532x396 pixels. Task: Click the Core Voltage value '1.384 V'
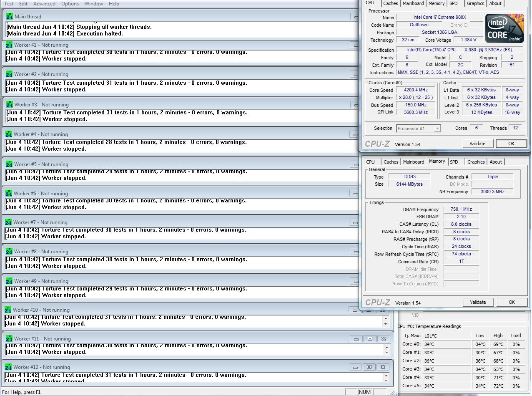[468, 40]
